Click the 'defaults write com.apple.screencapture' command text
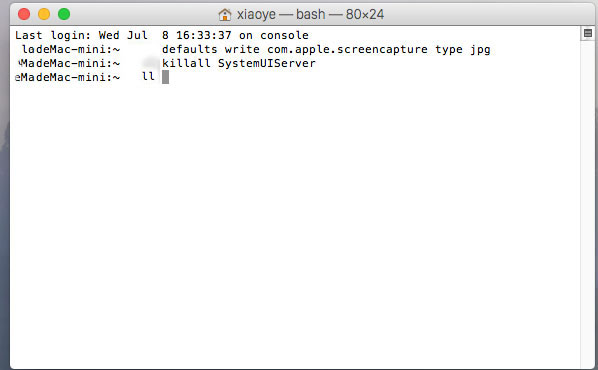The width and height of the screenshot is (598, 370). coord(294,49)
